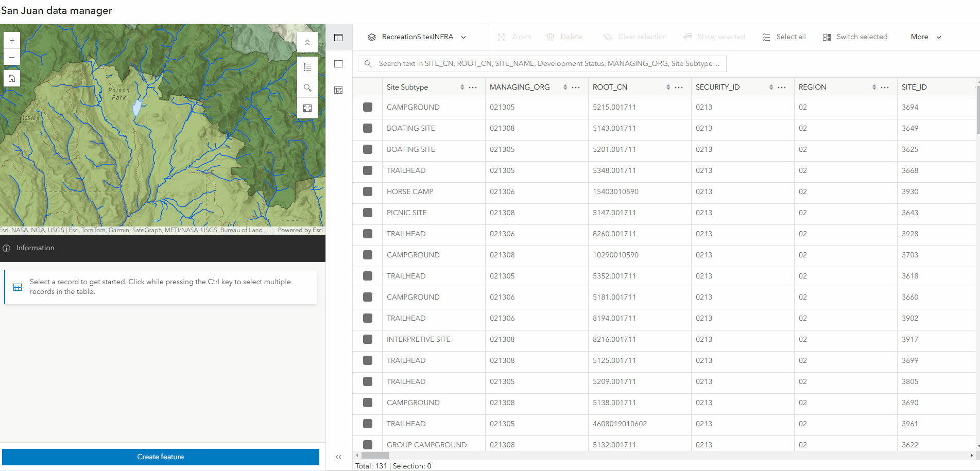The image size is (980, 471).
Task: Click the attribute search text field
Action: 541,63
